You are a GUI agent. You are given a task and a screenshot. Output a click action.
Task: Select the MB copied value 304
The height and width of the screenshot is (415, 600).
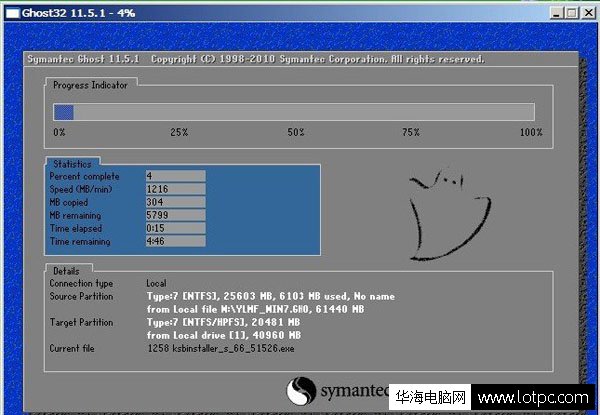176,202
